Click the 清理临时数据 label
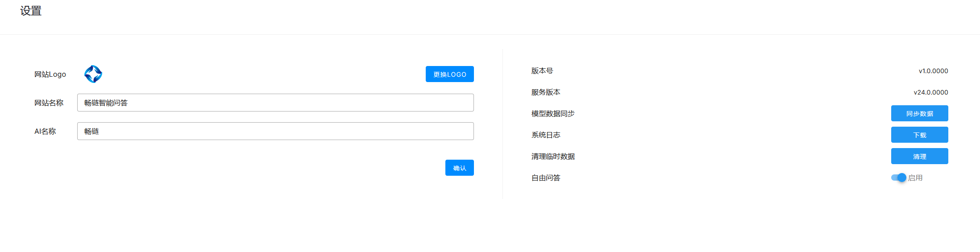 tap(552, 156)
